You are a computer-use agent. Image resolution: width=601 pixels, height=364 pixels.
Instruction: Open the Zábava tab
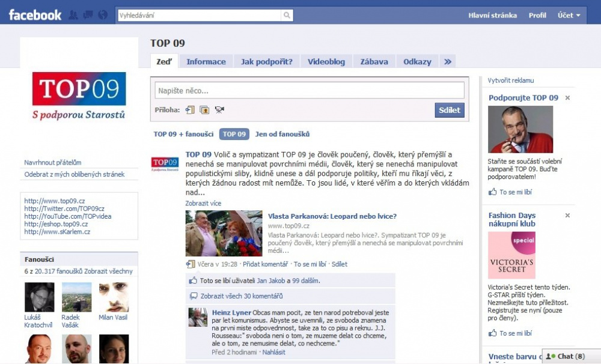(x=374, y=62)
